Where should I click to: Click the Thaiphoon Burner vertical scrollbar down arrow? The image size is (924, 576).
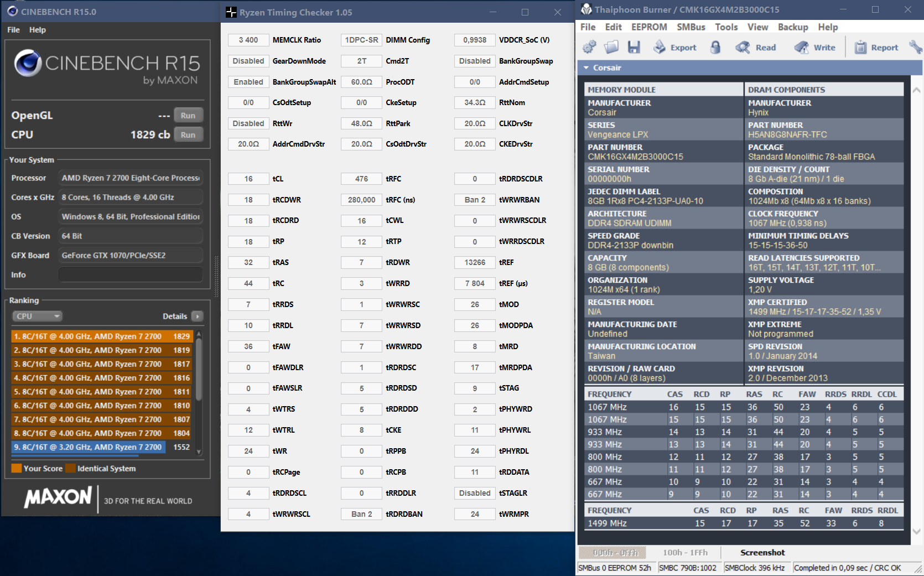coord(916,532)
